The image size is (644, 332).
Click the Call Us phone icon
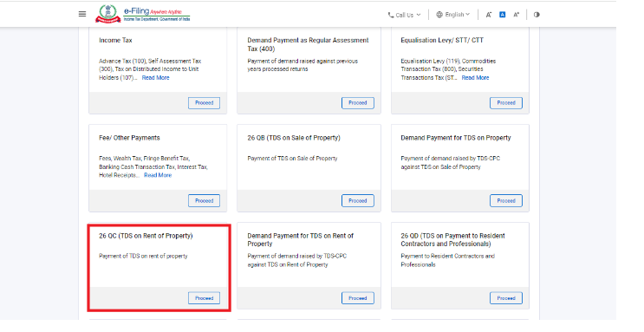click(391, 15)
